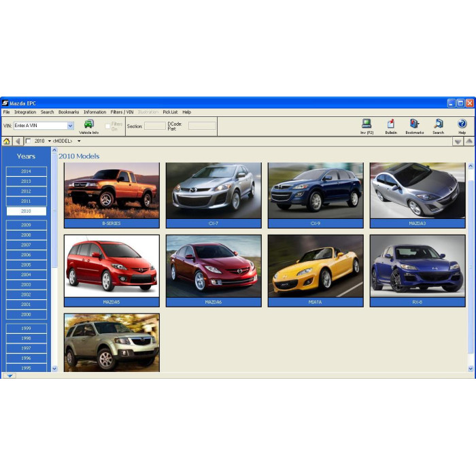
Task: Select year 2013
Action: point(26,182)
